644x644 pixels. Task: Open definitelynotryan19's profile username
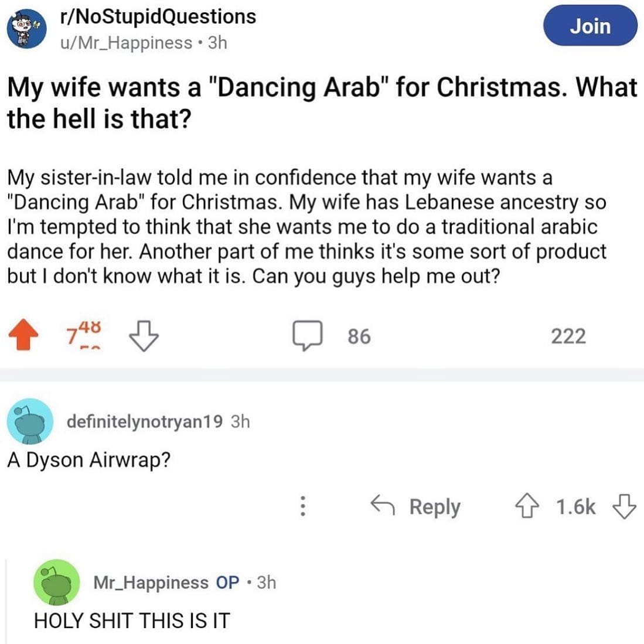pos(145,421)
